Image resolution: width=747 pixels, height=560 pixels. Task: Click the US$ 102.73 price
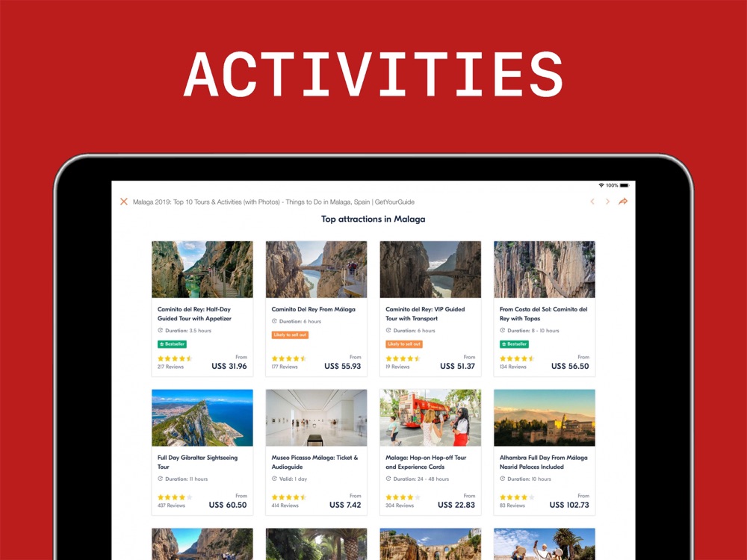click(568, 505)
